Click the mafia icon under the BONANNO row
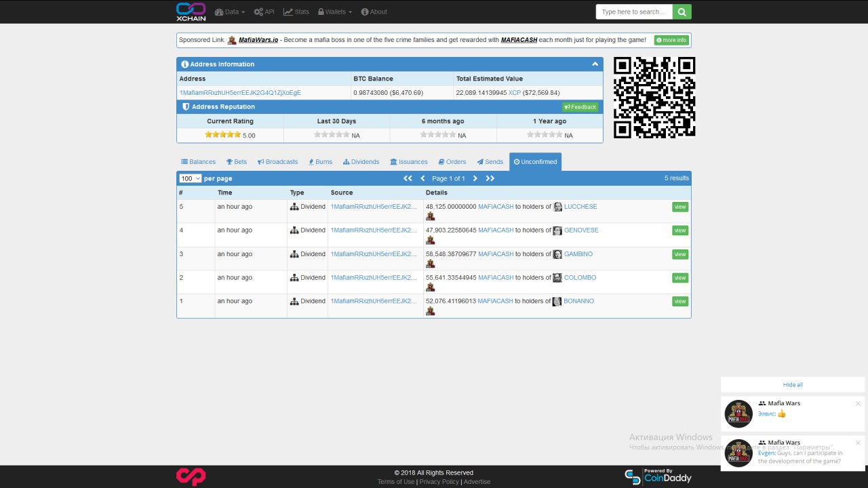 tap(430, 311)
